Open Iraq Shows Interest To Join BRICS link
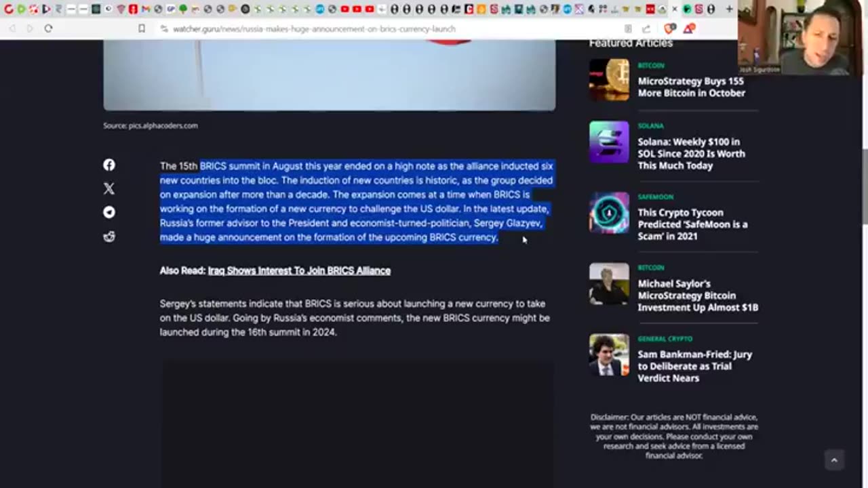This screenshot has height=488, width=868. click(x=299, y=270)
